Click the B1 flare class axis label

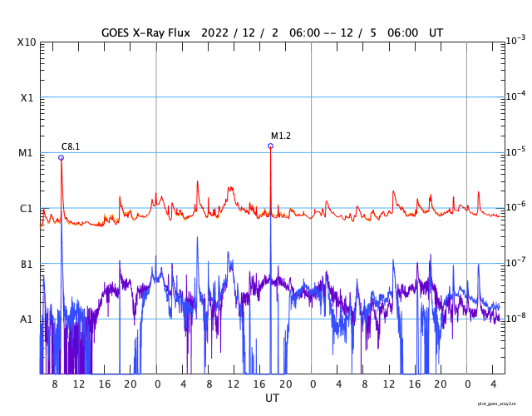pos(27,264)
